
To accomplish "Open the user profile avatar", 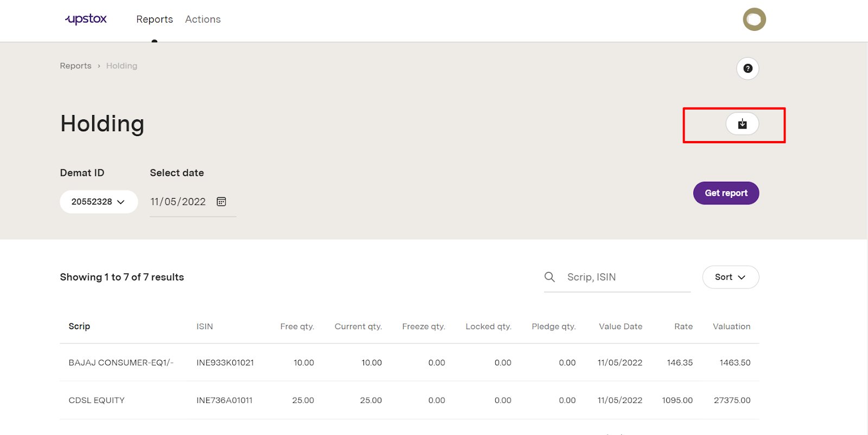I will point(754,20).
